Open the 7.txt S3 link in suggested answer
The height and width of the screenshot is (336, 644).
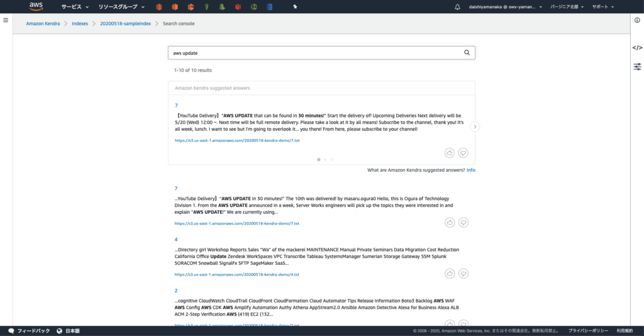[237, 140]
